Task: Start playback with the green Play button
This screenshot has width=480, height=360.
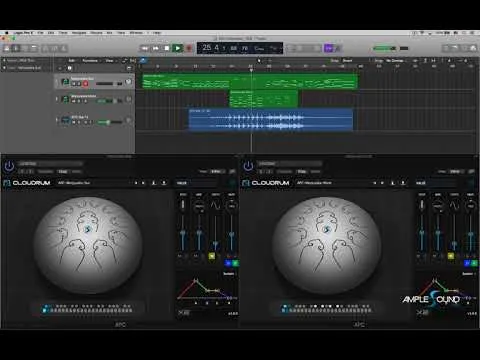Action: [x=178, y=48]
